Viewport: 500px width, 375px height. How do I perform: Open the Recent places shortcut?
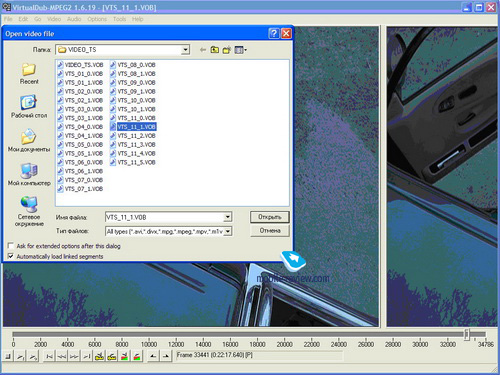click(29, 74)
